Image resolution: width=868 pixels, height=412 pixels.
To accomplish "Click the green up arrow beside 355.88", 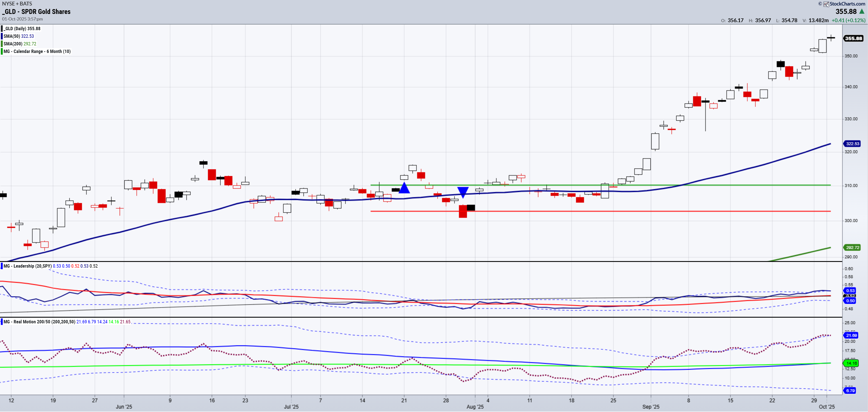I will pyautogui.click(x=862, y=11).
